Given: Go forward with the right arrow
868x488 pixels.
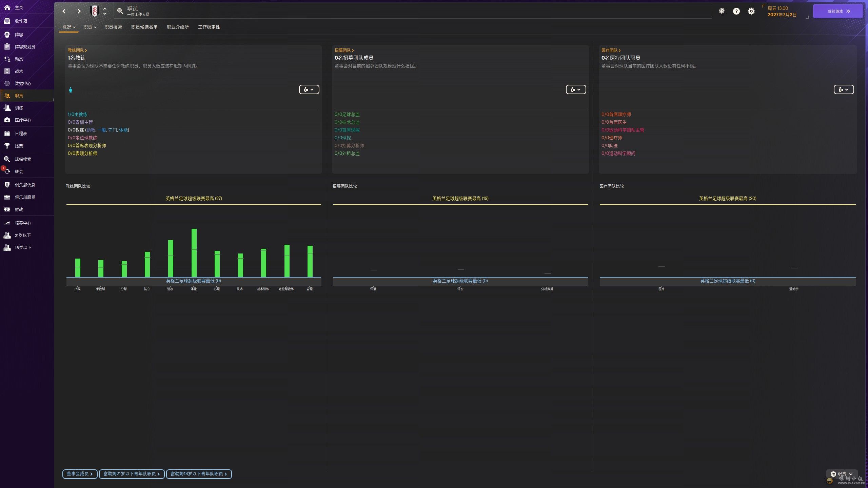Looking at the screenshot, I should [79, 11].
